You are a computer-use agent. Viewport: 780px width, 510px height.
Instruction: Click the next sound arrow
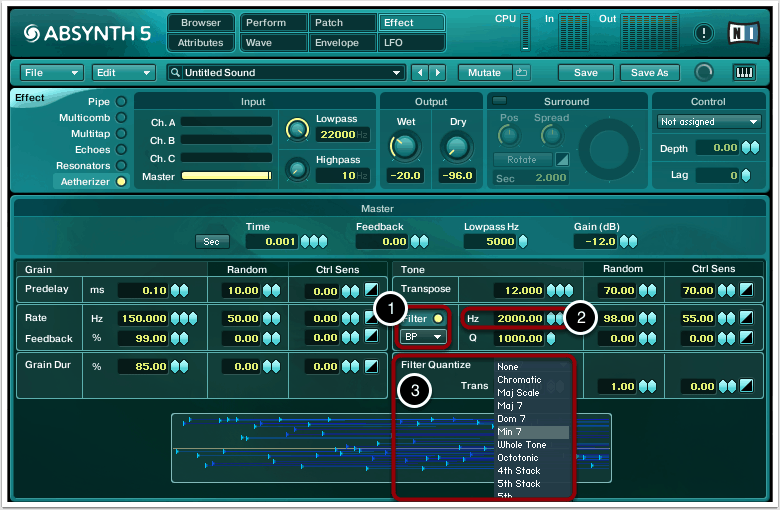coord(438,72)
